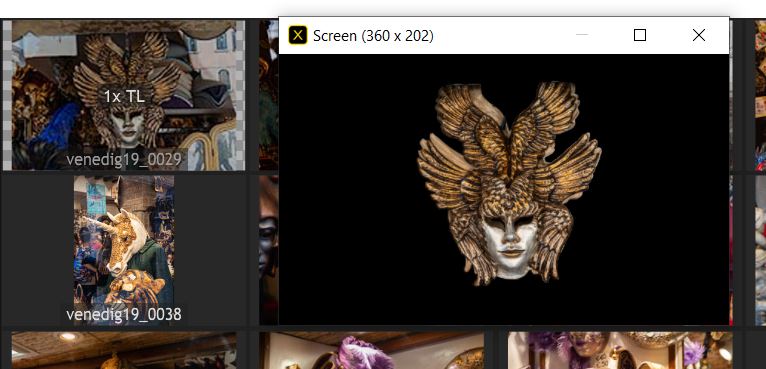Minimize the Screen preview window
Image resolution: width=766 pixels, height=369 pixels.
[x=581, y=35]
